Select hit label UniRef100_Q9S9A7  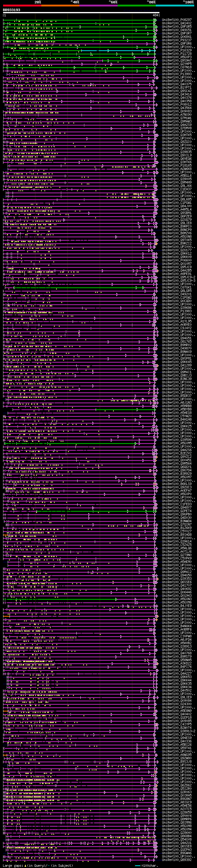point(177,60)
